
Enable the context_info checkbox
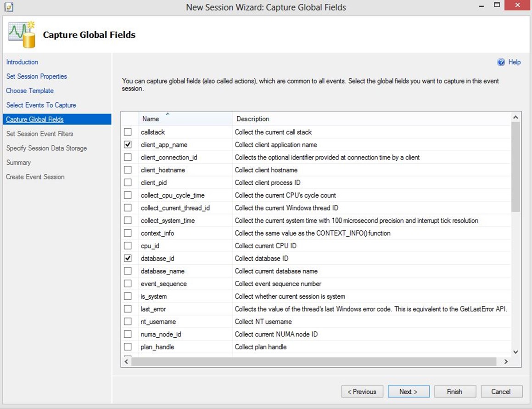tap(128, 233)
